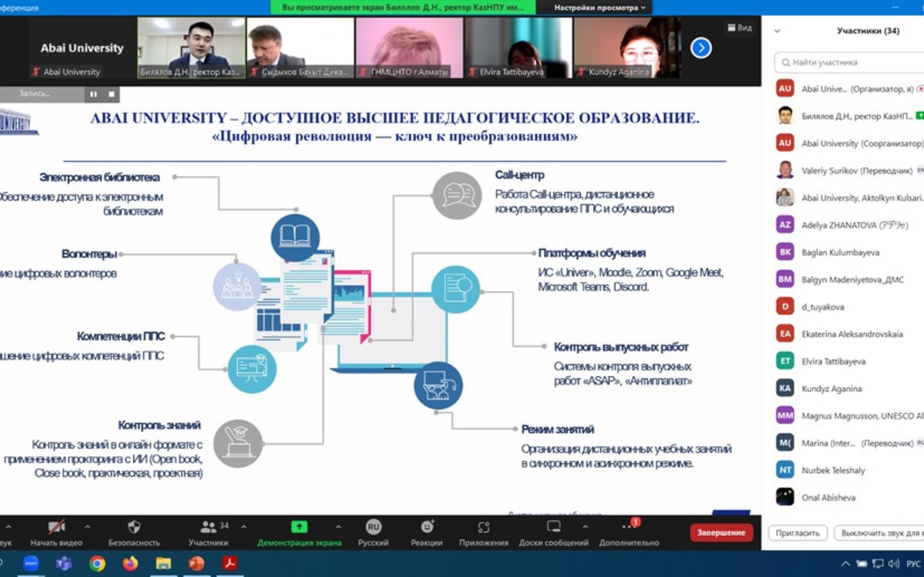Image resolution: width=924 pixels, height=577 pixels.
Task: Open the Вид view menu
Action: 740,27
